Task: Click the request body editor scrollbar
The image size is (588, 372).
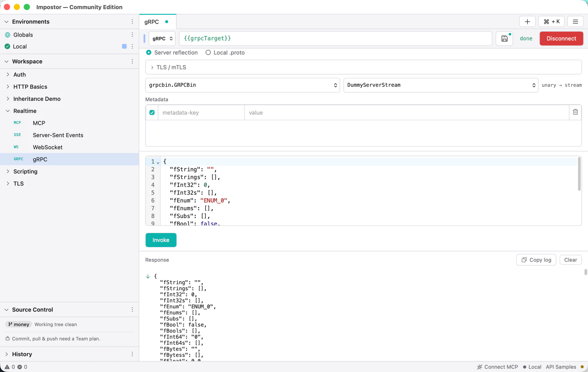Action: [579, 174]
